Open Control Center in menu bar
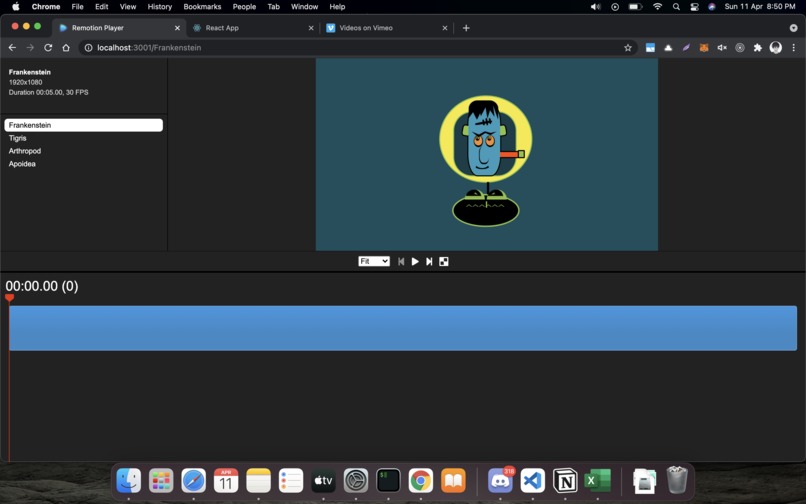The height and width of the screenshot is (504, 806). coord(694,7)
